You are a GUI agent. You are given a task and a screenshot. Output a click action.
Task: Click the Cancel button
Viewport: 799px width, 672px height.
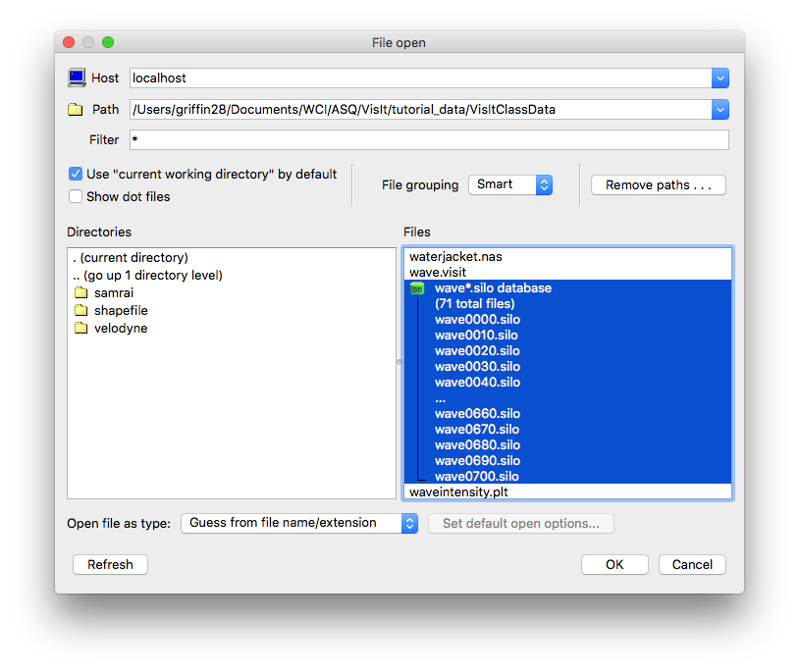click(692, 565)
